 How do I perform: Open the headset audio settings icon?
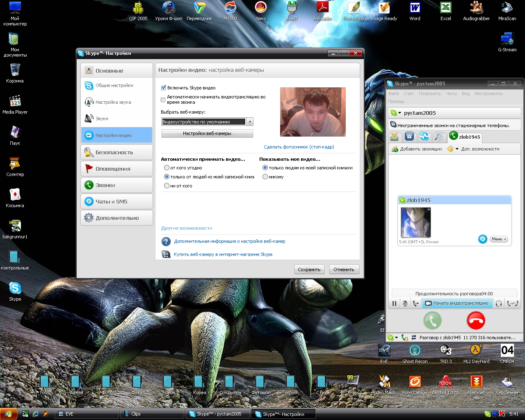click(x=499, y=304)
